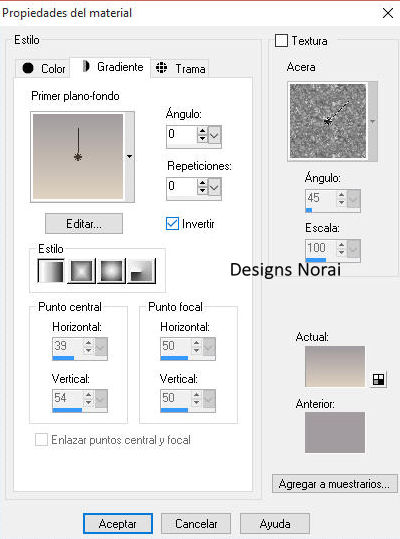Click the Color tab's black circle icon
The height and width of the screenshot is (539, 400).
28,68
